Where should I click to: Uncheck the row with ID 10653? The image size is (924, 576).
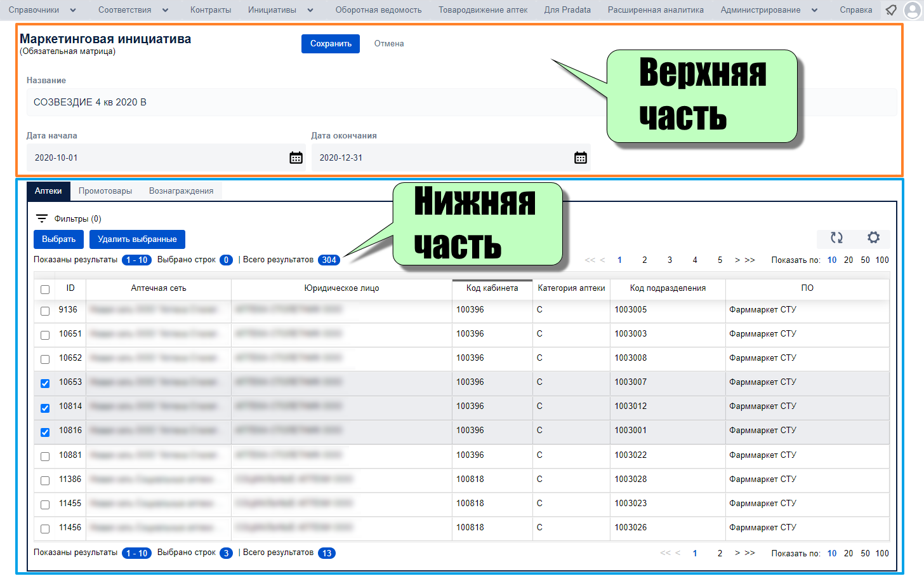click(x=45, y=383)
